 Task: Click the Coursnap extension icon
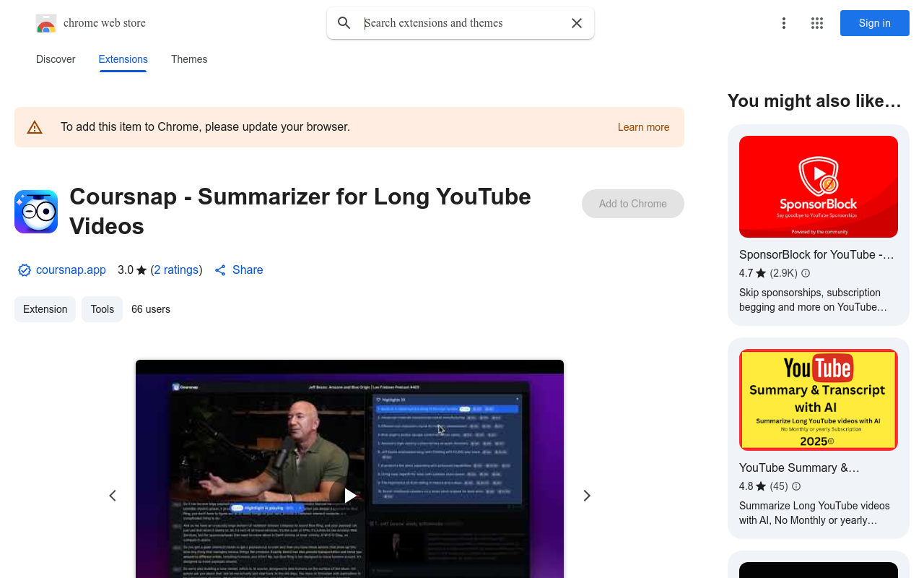click(x=36, y=212)
